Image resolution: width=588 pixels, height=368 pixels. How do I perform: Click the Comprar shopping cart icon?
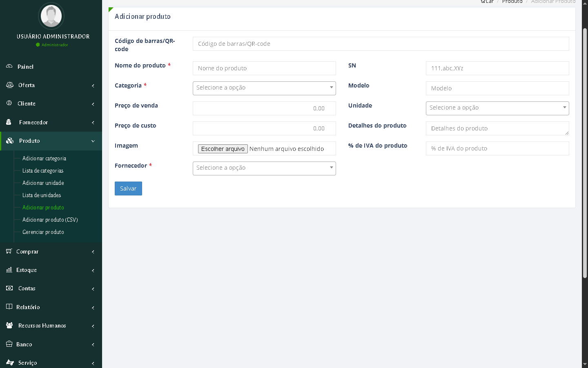click(9, 251)
